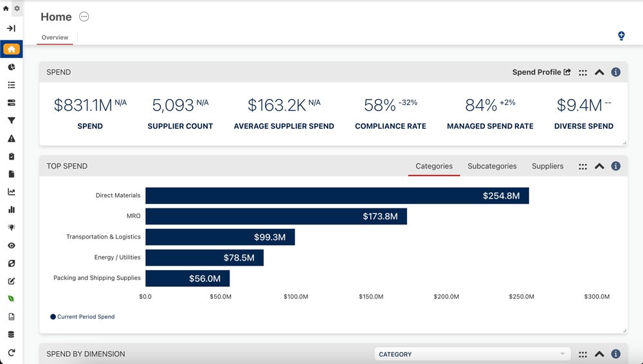Click the info icon on SPEND panel
This screenshot has width=643, height=364.
pos(615,72)
